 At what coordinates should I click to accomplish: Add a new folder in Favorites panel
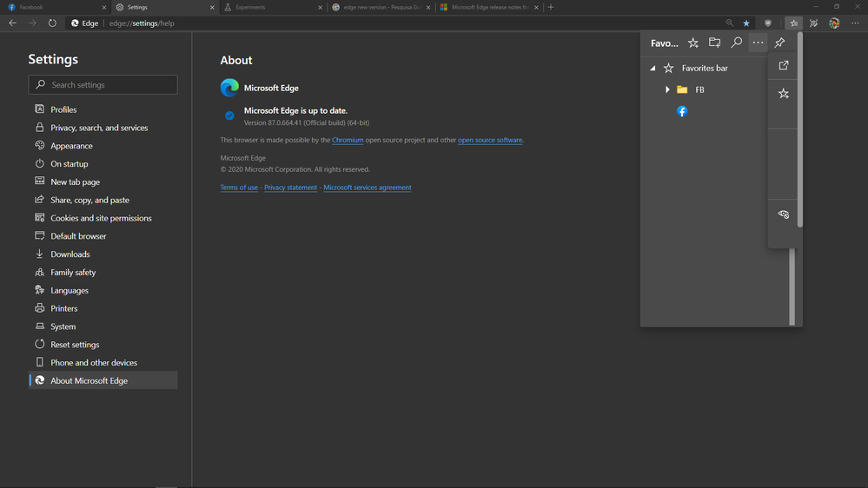pos(715,43)
